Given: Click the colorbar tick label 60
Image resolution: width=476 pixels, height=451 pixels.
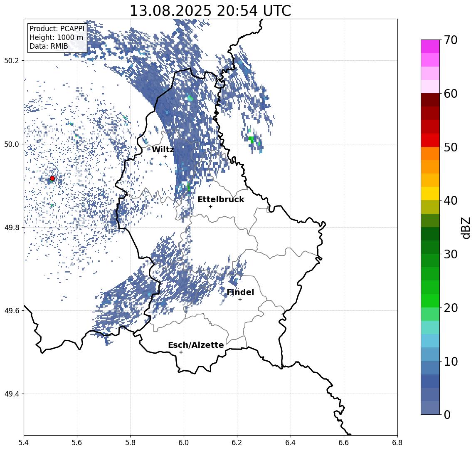Looking at the screenshot, I should [x=451, y=94].
